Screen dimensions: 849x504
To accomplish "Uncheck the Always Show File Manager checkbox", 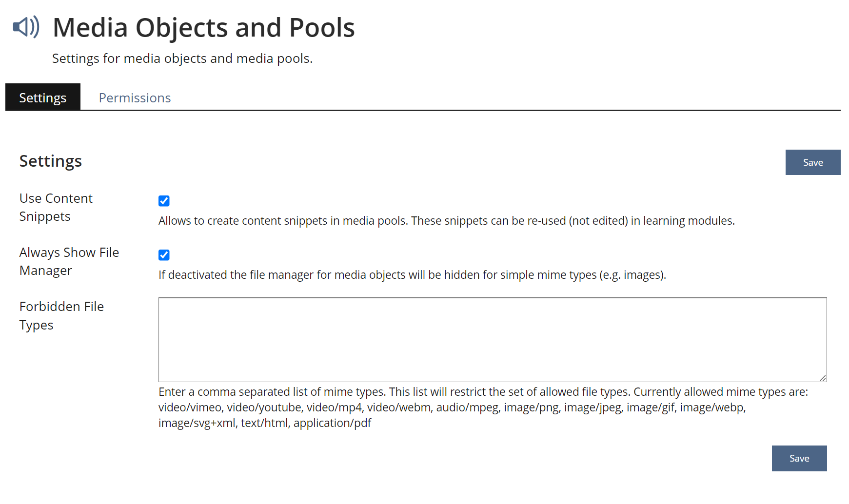I will [164, 255].
